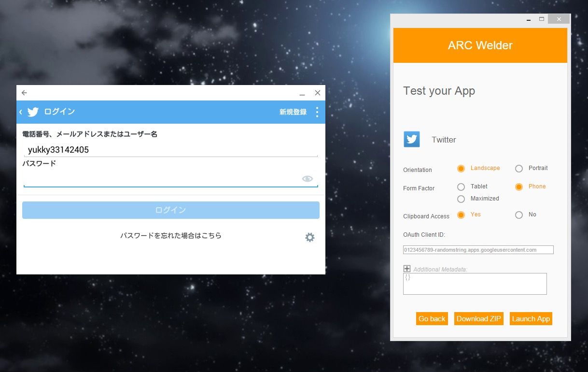Screen dimensions: 588x372
Task: Click the back arrow in Twitter window title bar
Action: [x=24, y=93]
